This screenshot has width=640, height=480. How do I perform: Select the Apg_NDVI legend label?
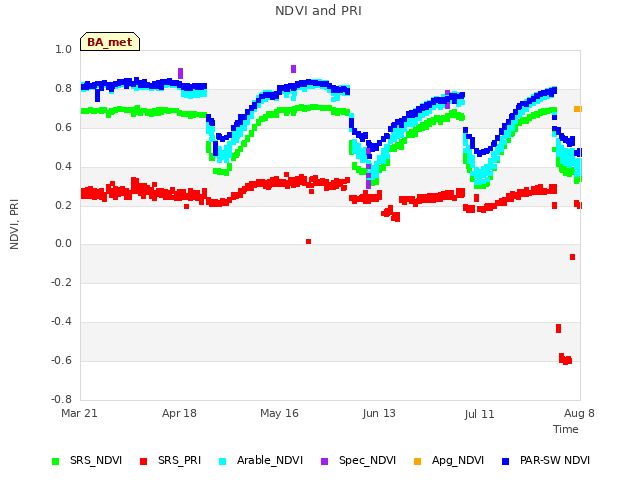[x=458, y=460]
